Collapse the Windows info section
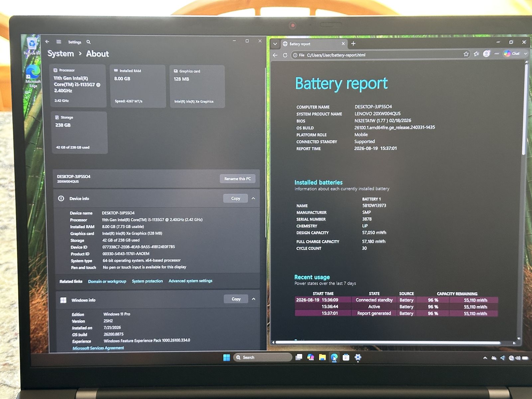The height and width of the screenshot is (399, 532). click(254, 299)
